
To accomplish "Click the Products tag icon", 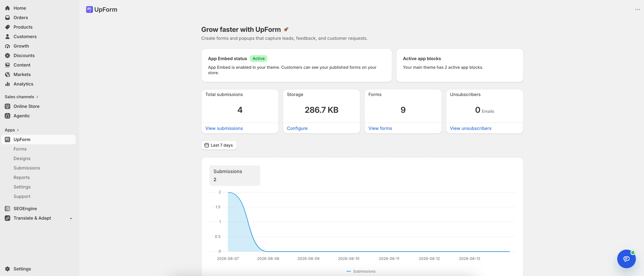I will (x=7, y=27).
